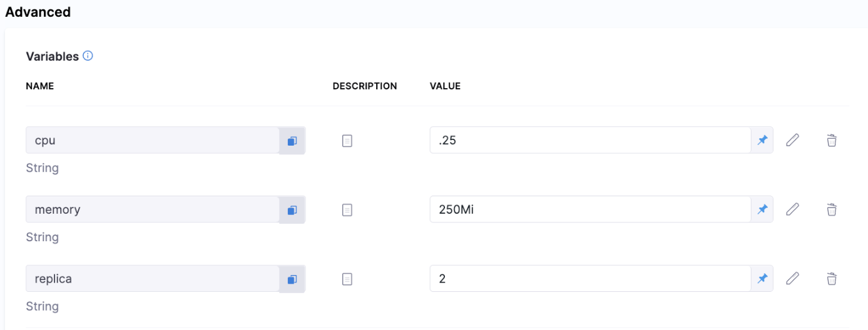Click the cpu value field containing .25
This screenshot has height=330, width=868.
tap(590, 141)
